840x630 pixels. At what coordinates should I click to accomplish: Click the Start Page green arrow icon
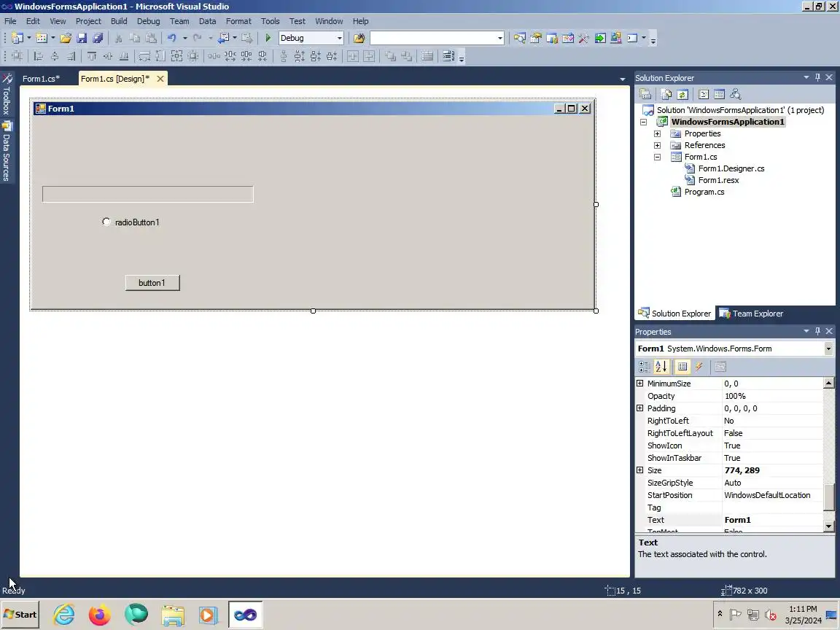pyautogui.click(x=600, y=38)
